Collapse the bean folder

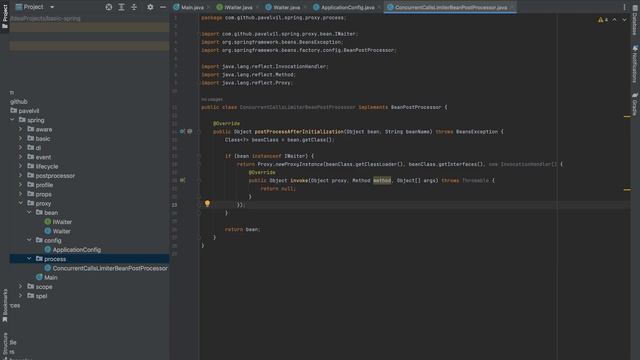29,213
